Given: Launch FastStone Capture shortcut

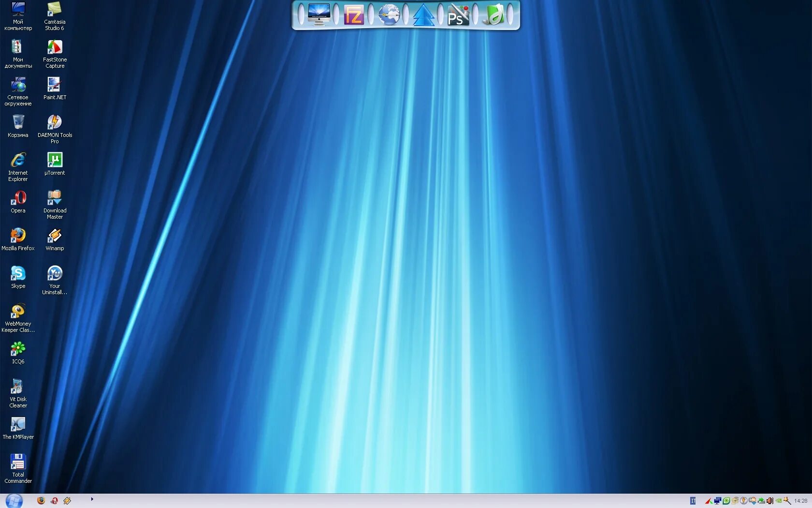Looking at the screenshot, I should [55, 54].
